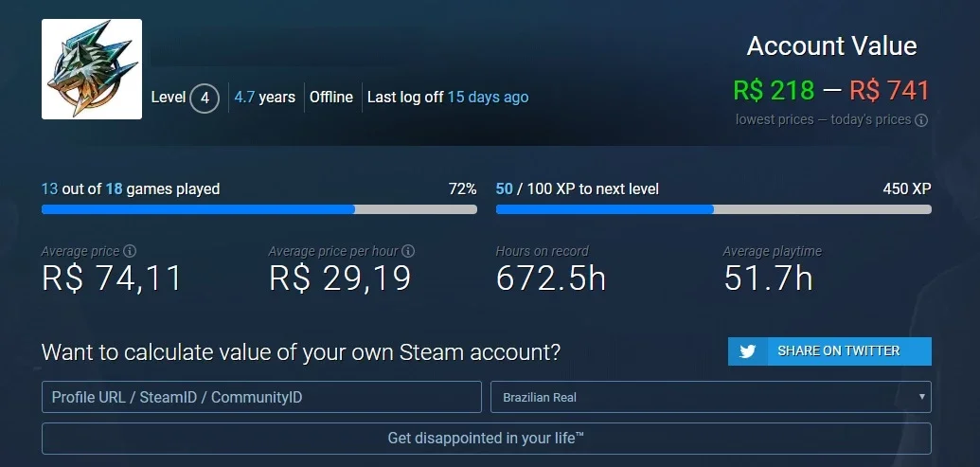Click the Twitter bird icon
Screen dimensions: 980x467
pos(747,351)
